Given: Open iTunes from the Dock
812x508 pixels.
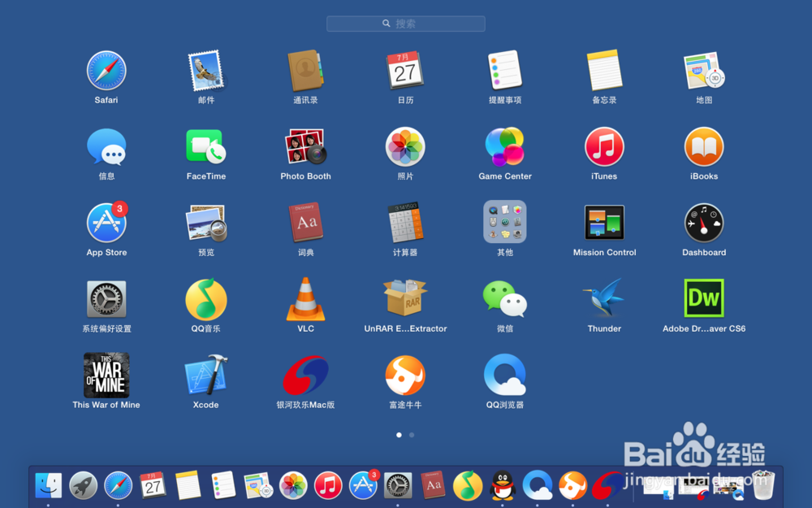Looking at the screenshot, I should 328,486.
